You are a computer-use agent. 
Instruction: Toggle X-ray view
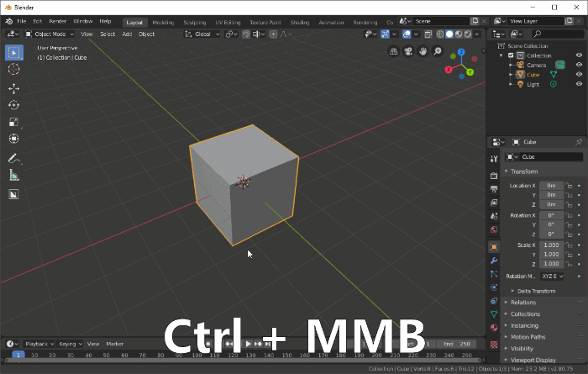click(x=428, y=34)
